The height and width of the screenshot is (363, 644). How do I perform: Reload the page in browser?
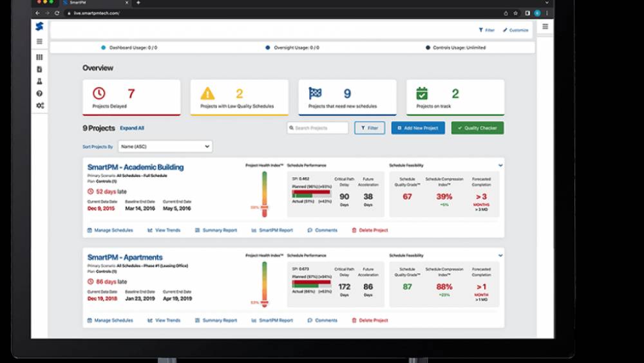(57, 13)
